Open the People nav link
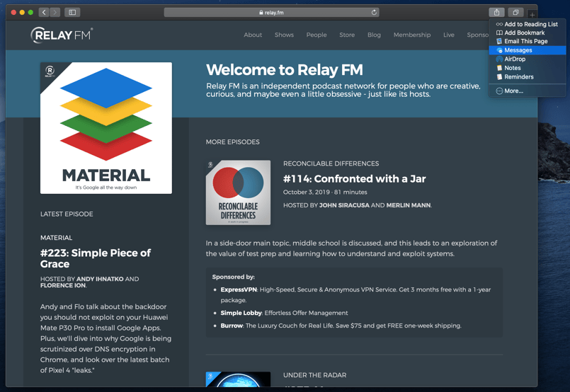 coord(317,35)
